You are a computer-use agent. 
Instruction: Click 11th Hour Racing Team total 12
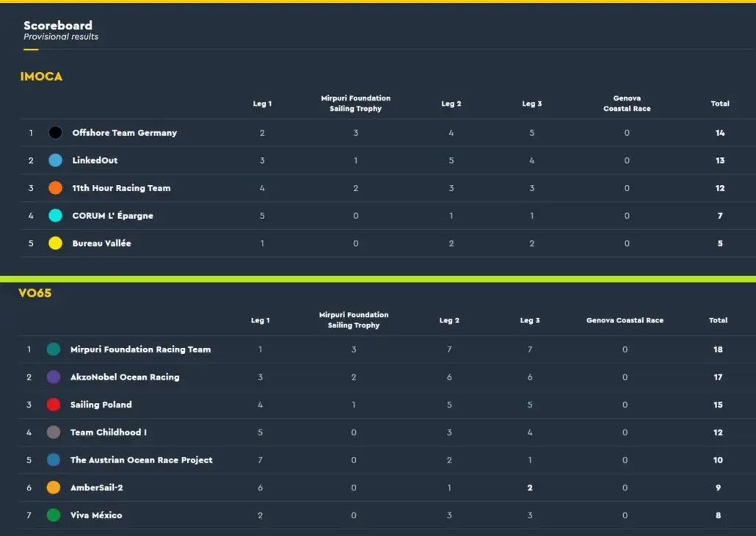coord(720,188)
